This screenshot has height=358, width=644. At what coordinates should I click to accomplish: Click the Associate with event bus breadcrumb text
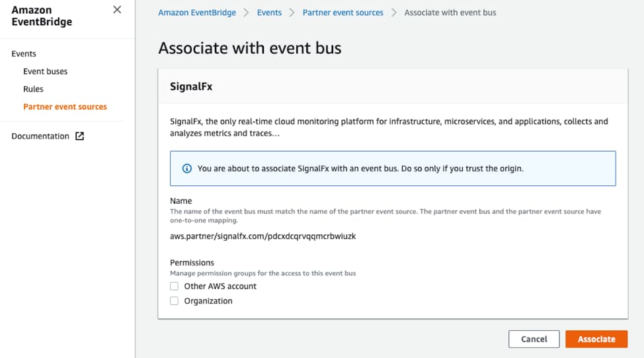(450, 13)
